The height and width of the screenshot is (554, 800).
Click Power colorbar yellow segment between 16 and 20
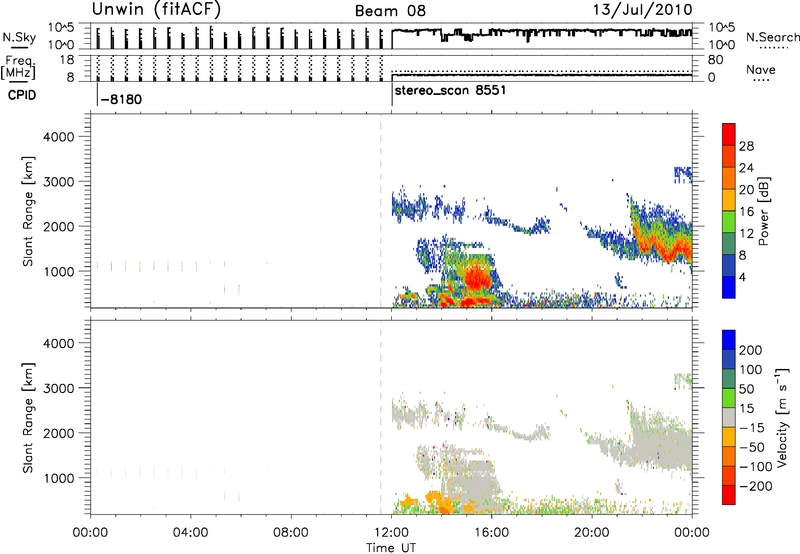[x=729, y=199]
